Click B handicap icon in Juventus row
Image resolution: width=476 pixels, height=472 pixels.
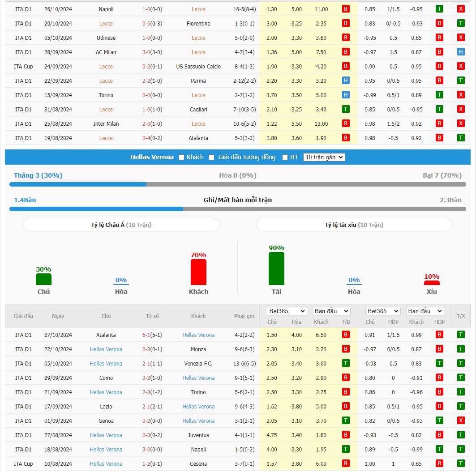tap(439, 435)
